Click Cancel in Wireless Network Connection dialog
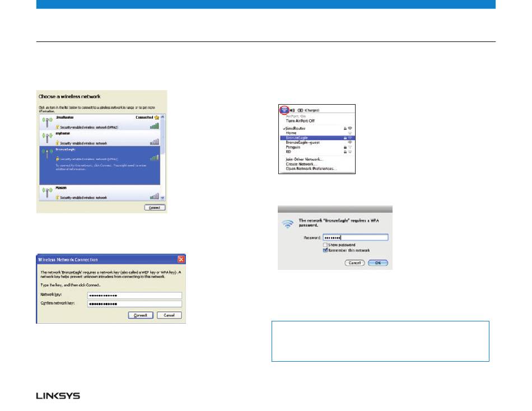Viewport: 532px width, 411px height. (x=169, y=315)
